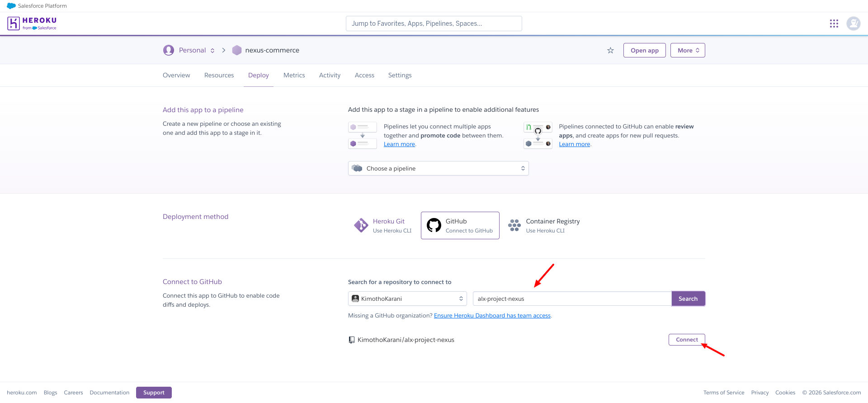This screenshot has height=403, width=868.
Task: Expand the Personal team switcher
Action: pyautogui.click(x=212, y=50)
